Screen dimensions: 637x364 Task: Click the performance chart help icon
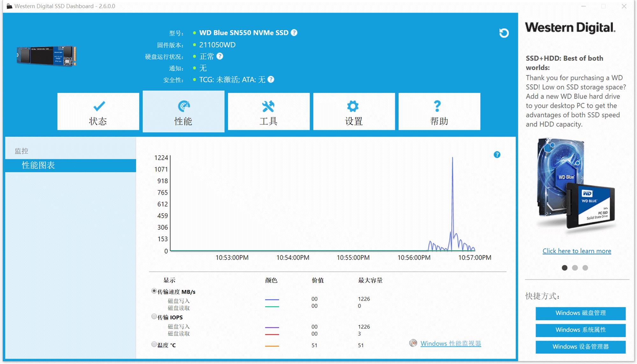pyautogui.click(x=497, y=155)
